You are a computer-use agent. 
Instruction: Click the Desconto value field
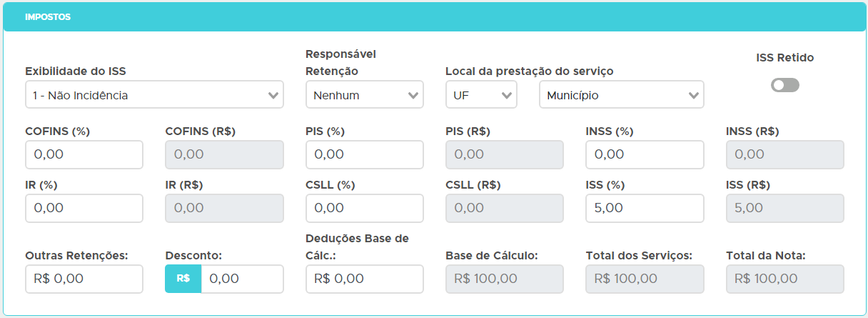[242, 279]
